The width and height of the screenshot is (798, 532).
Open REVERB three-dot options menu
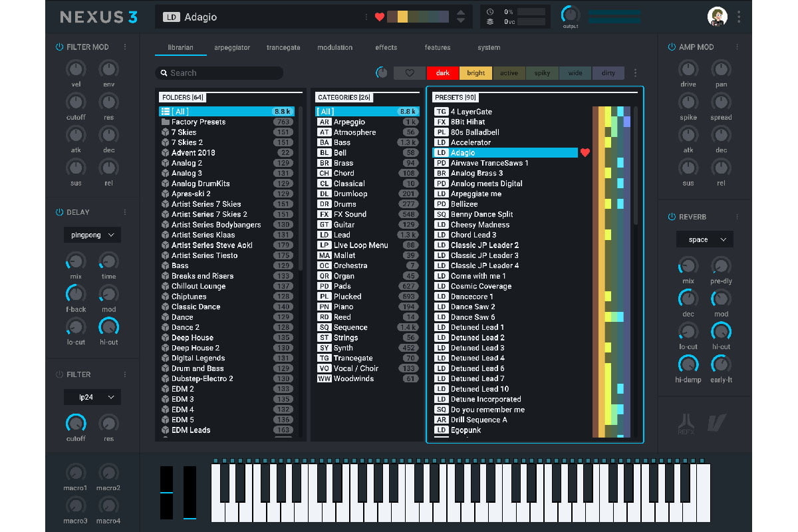coord(737,217)
